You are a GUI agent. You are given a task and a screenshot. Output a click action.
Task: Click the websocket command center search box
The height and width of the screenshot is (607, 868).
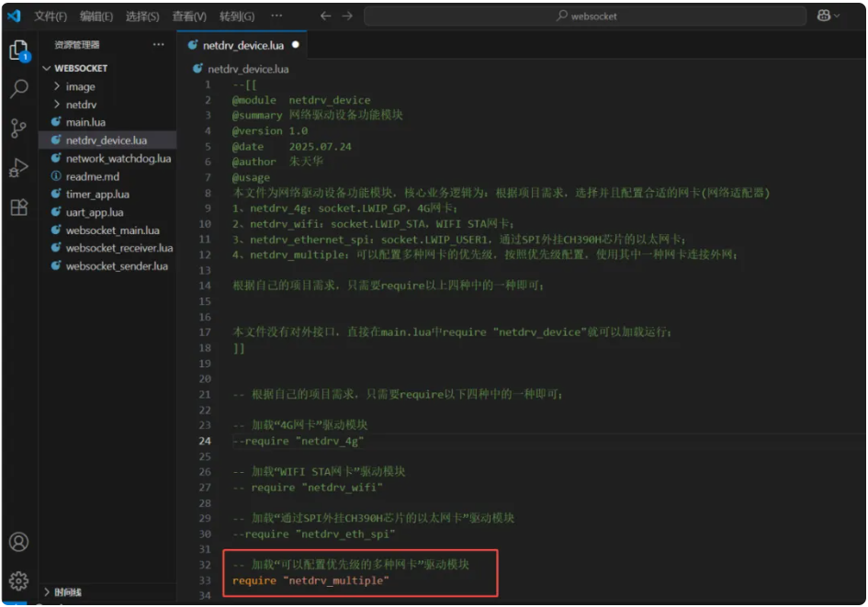click(x=585, y=16)
